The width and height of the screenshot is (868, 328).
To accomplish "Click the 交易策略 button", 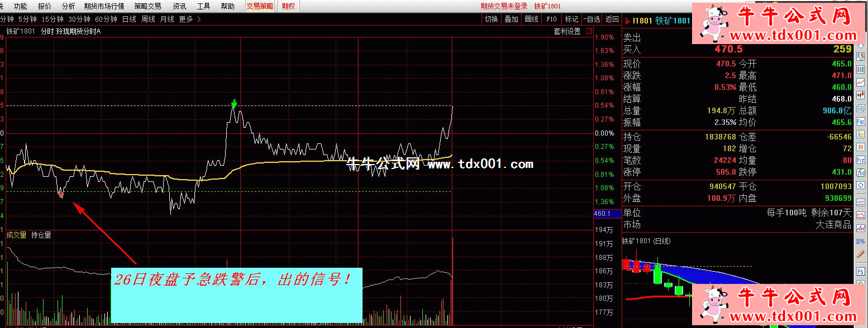I will point(260,7).
